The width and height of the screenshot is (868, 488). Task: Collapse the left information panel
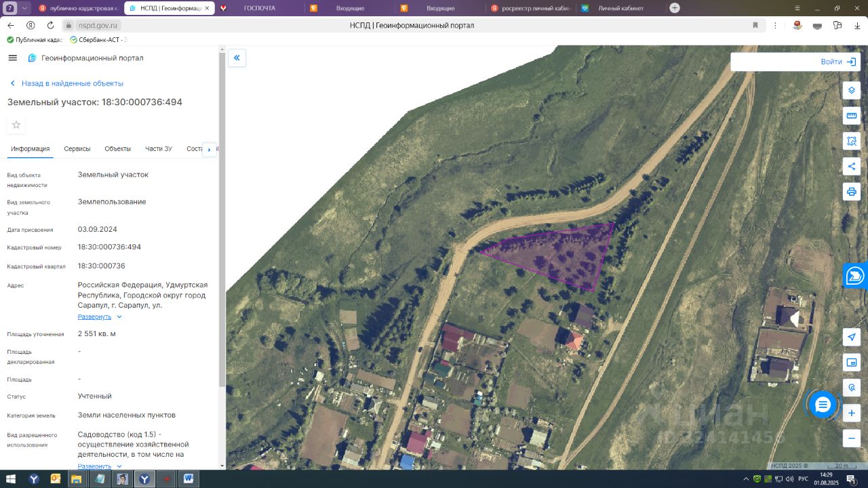(237, 58)
